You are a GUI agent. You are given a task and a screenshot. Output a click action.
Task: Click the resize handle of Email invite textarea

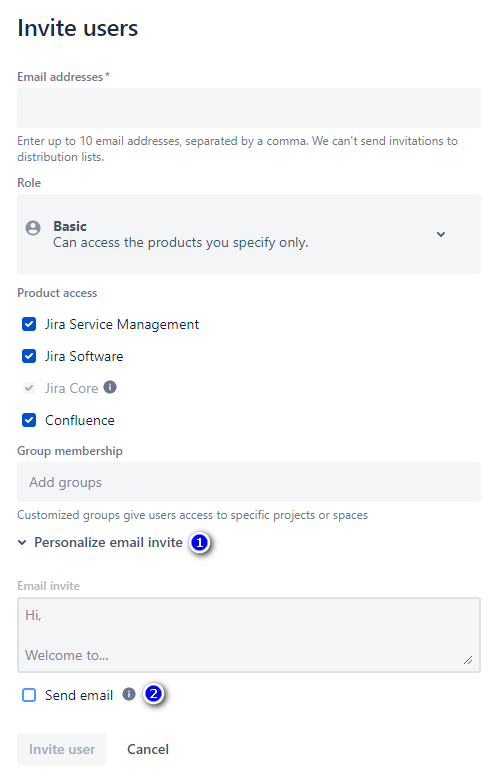coord(468,660)
